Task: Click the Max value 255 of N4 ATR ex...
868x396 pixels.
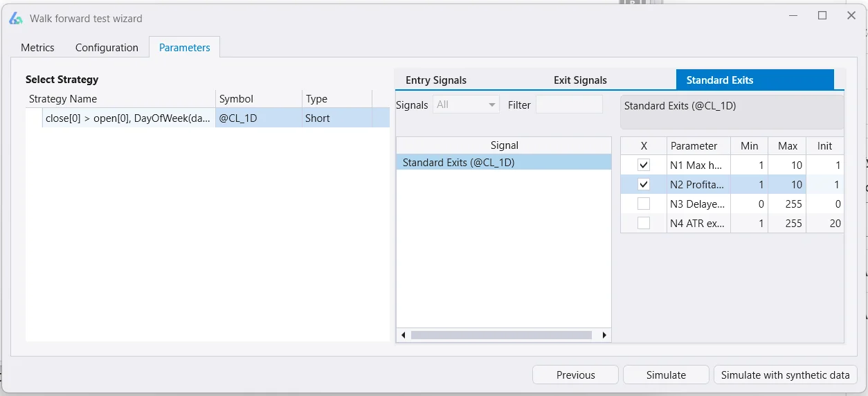Action: 788,224
